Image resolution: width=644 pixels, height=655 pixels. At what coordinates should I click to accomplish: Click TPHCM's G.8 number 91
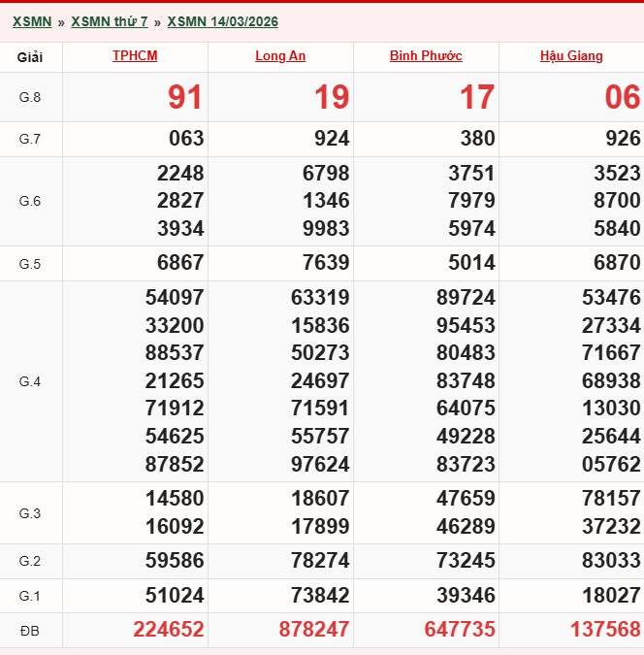point(185,97)
